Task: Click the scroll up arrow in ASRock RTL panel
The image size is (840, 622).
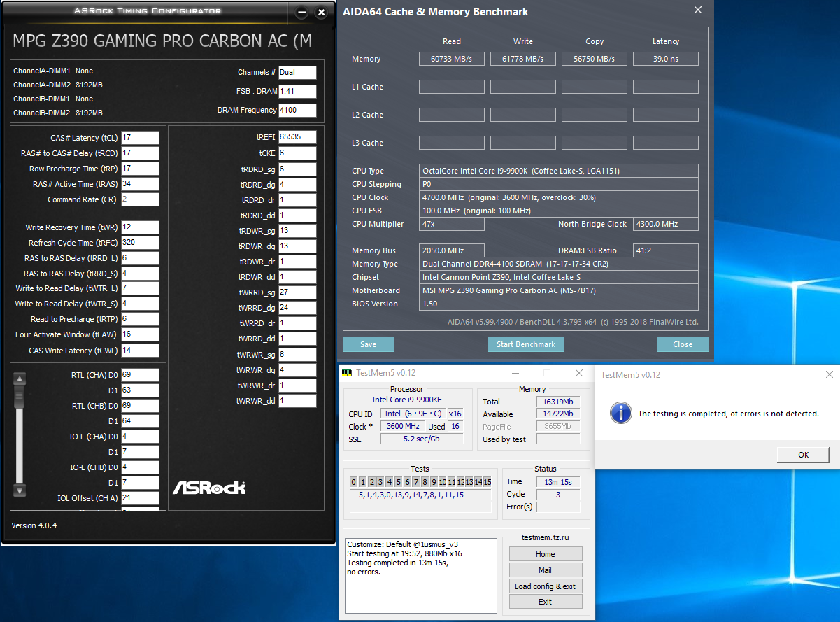Action: (x=20, y=379)
